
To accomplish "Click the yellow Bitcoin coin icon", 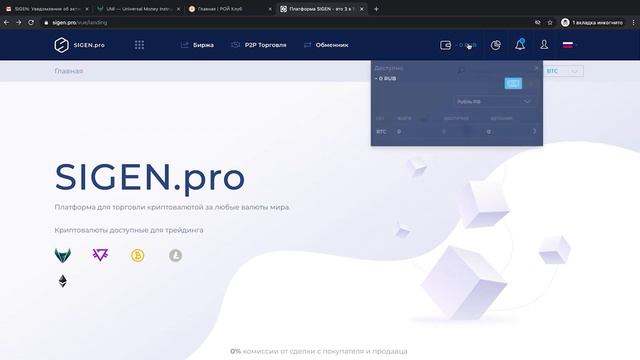I will coord(138,256).
